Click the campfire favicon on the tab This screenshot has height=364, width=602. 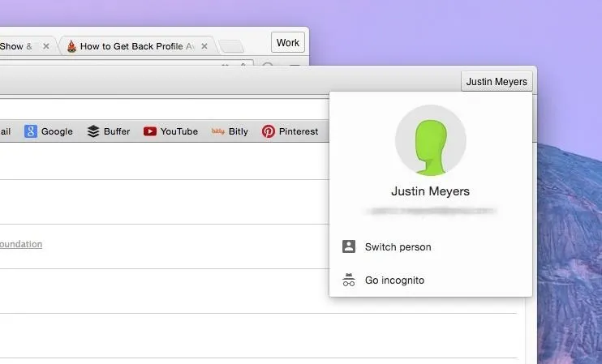pyautogui.click(x=71, y=46)
